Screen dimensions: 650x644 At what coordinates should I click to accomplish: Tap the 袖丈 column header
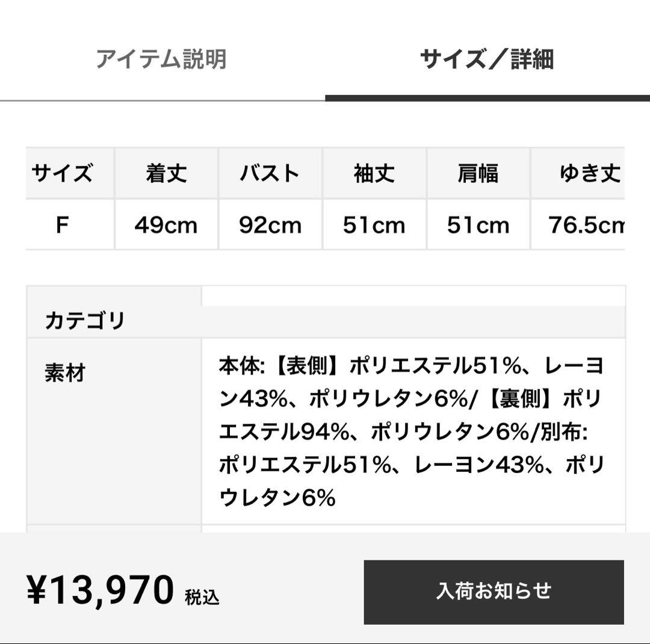pos(374,173)
